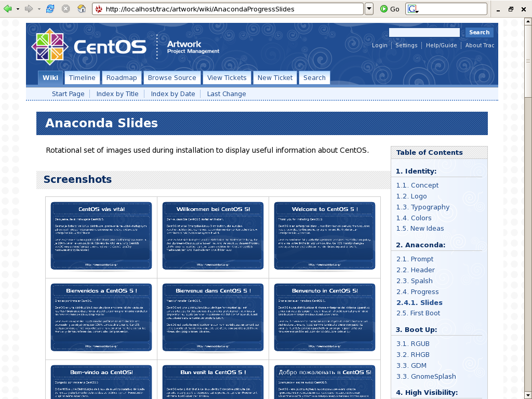Click the 'Screenshots' section heading
The width and height of the screenshot is (532, 399).
click(x=78, y=179)
